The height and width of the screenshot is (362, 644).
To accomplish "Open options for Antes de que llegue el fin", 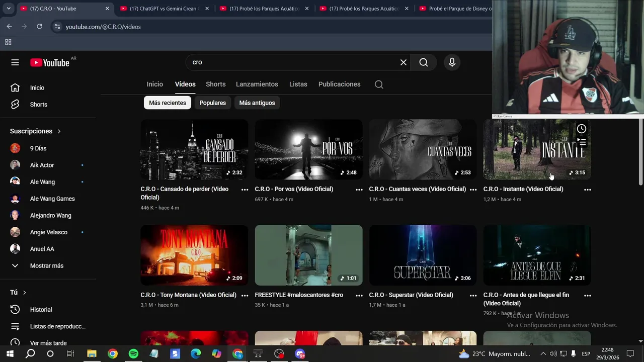I will pos(587,296).
